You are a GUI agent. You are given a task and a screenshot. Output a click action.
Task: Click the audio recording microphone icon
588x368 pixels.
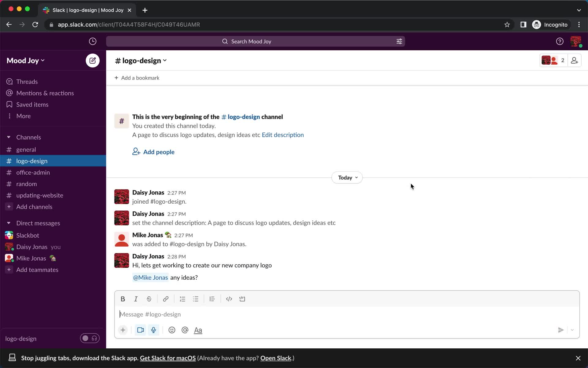coord(153,330)
